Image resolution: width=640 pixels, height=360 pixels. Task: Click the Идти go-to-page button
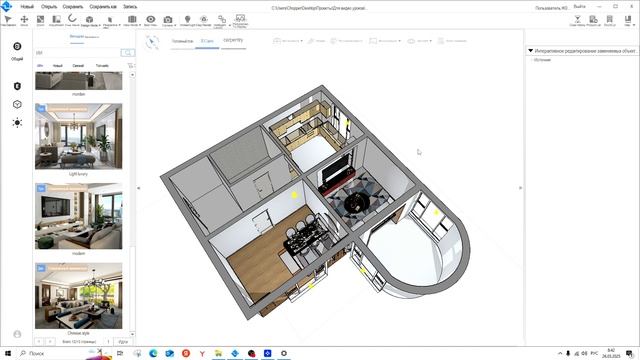(123, 341)
